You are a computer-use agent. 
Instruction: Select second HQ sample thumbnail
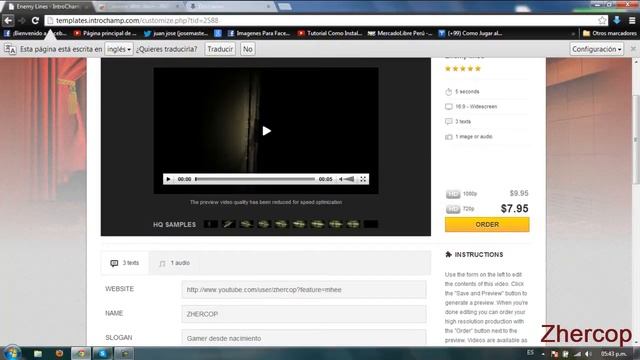coord(229,224)
